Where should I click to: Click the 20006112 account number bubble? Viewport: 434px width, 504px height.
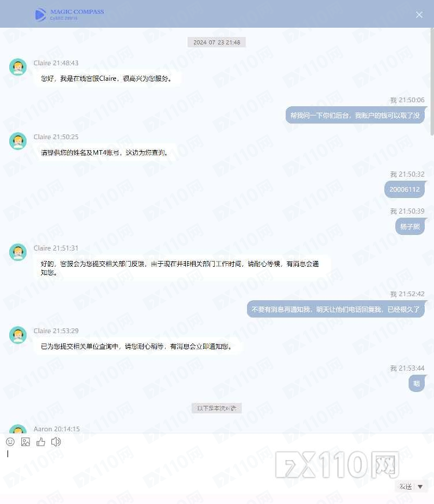click(405, 189)
